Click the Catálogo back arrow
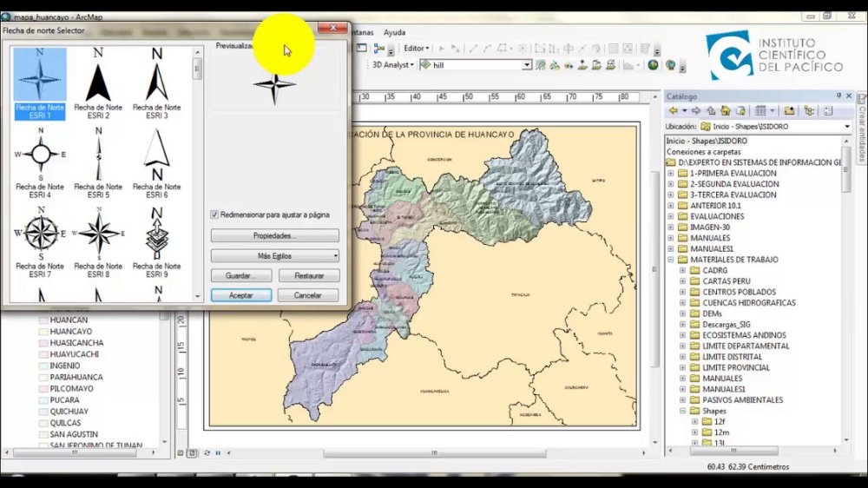The image size is (868, 488). [674, 111]
